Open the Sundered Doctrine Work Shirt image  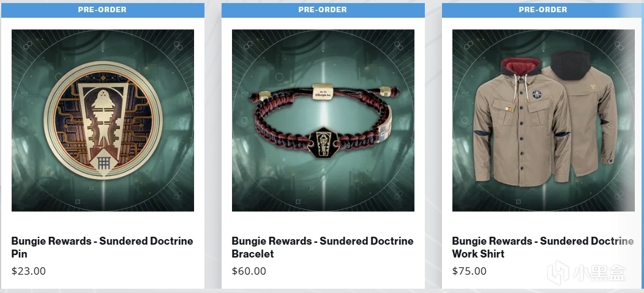544,121
